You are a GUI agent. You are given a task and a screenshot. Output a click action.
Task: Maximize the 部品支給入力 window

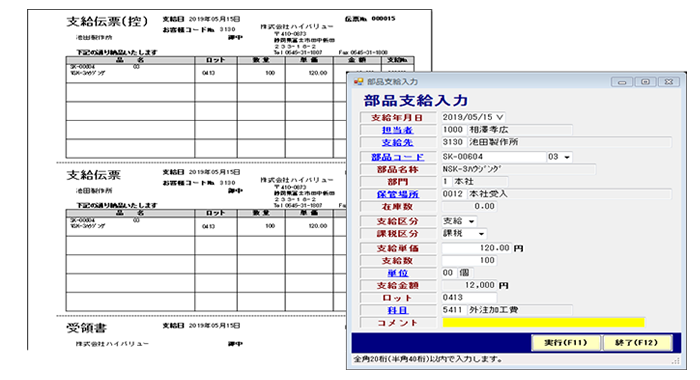coord(645,82)
